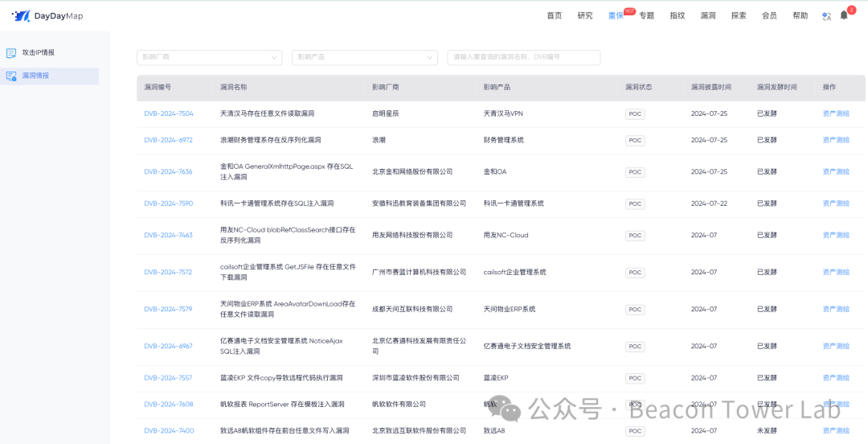Image resolution: width=868 pixels, height=444 pixels.
Task: Open vulnerability DVB-2024-7463
Action: pos(168,235)
